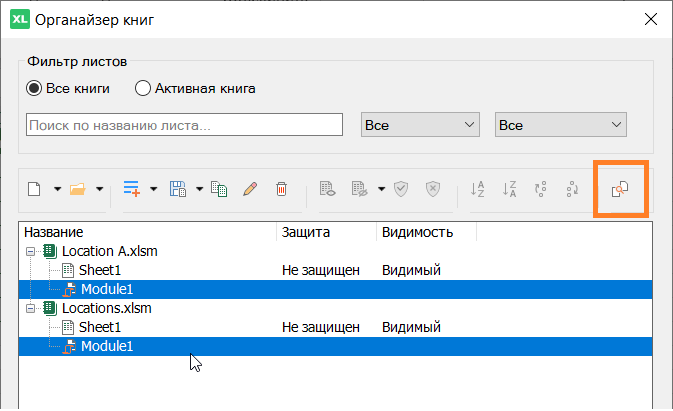Select the Активная книга radio button
This screenshot has width=673, height=411.
pos(142,88)
